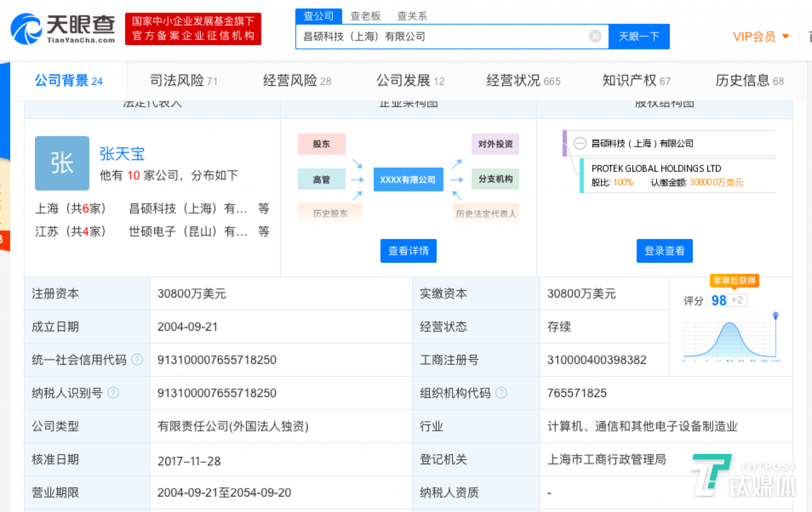Click help icon beside 纳税人识别号

[113, 393]
